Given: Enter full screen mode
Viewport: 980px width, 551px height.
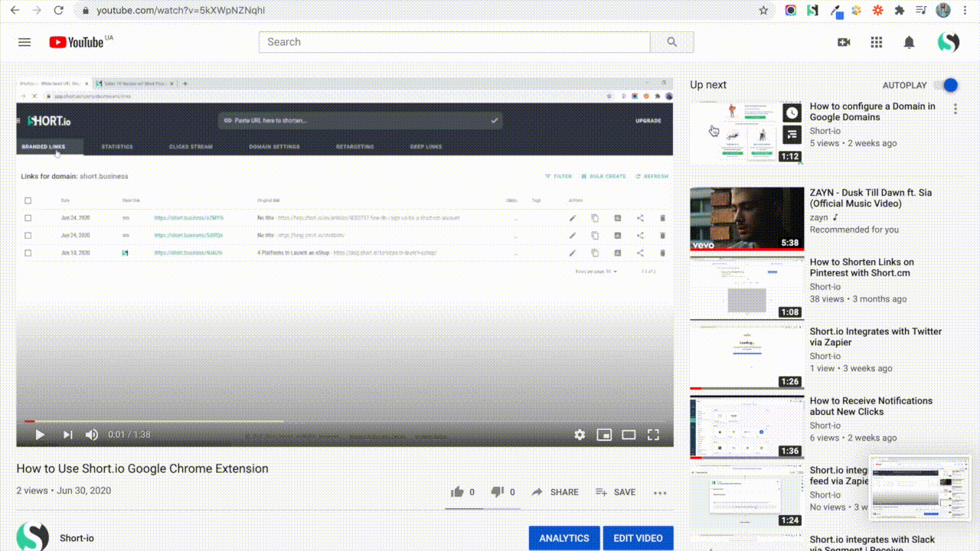Looking at the screenshot, I should pos(653,435).
